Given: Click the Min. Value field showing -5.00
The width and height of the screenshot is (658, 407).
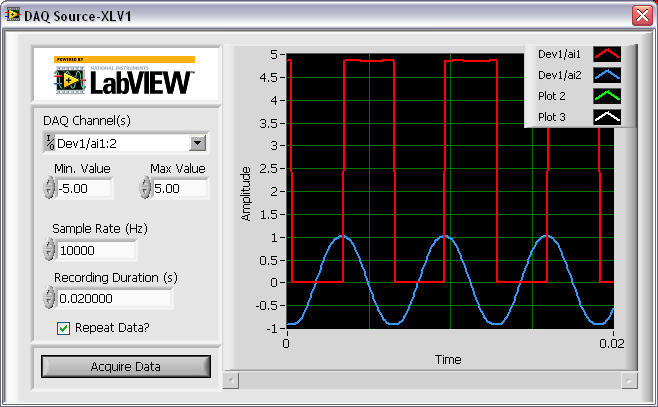Looking at the screenshot, I should point(84,188).
